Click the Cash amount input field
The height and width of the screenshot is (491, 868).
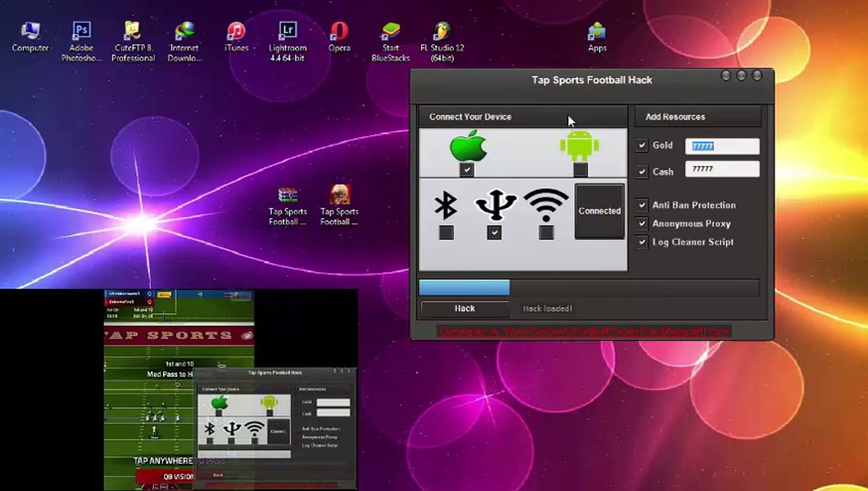(x=722, y=169)
